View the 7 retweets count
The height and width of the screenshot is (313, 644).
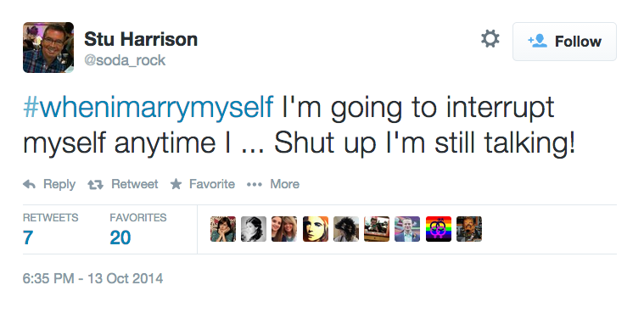tap(28, 238)
